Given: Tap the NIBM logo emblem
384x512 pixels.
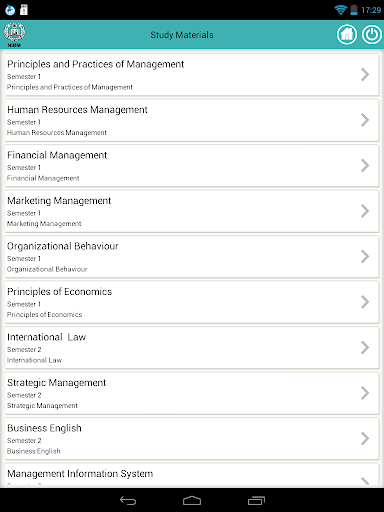Looking at the screenshot, I should (14, 34).
